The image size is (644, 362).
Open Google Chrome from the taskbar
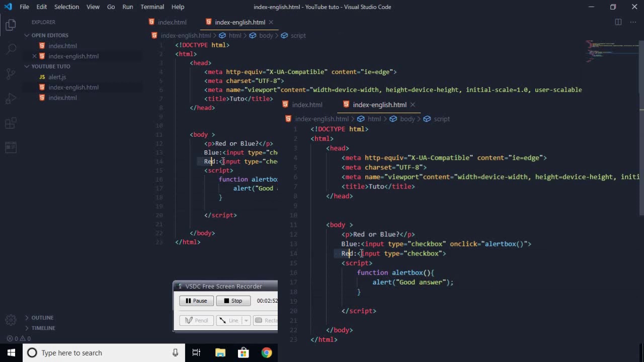(267, 352)
